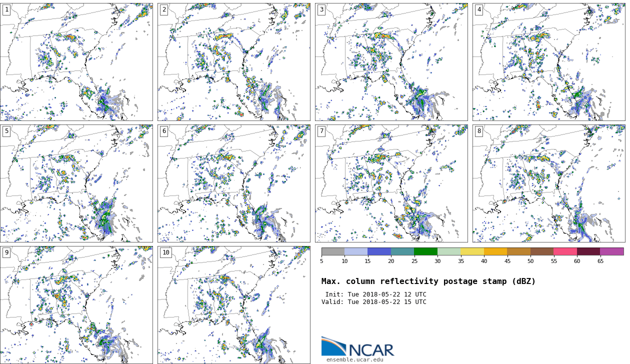Select ensemble member 10 map
Screen dimensions: 630x364
234,305
